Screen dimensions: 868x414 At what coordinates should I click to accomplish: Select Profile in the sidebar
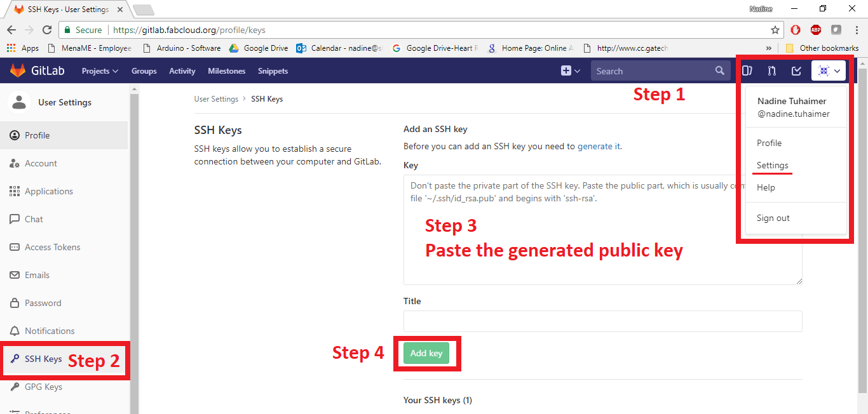coord(64,135)
